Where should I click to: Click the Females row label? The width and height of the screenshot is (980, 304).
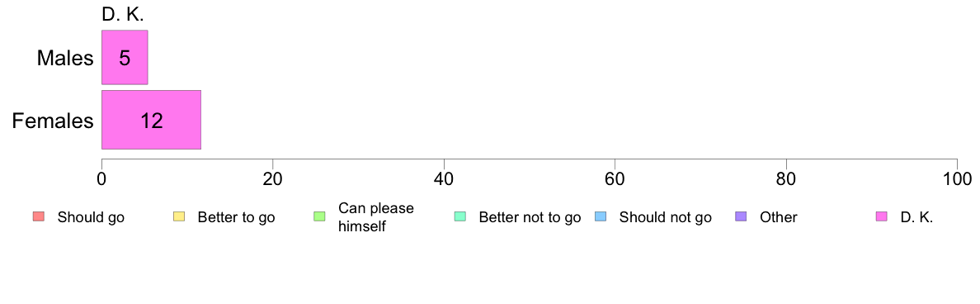(x=53, y=120)
